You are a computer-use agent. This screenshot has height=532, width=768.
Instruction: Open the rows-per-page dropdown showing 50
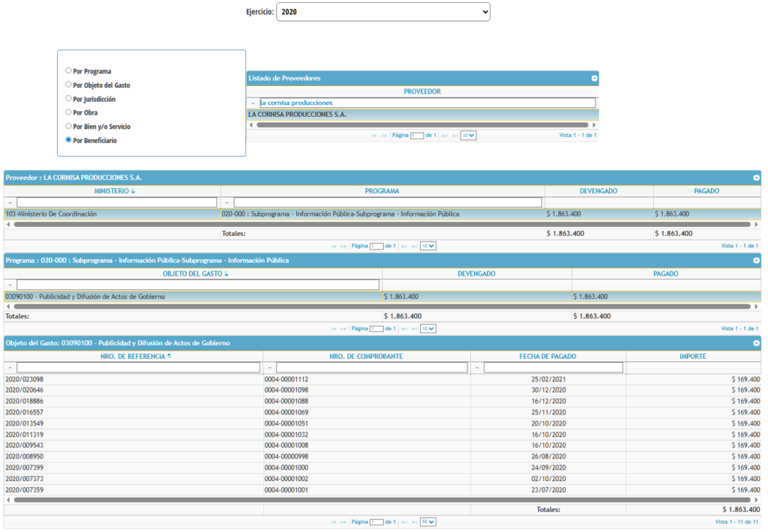click(427, 522)
